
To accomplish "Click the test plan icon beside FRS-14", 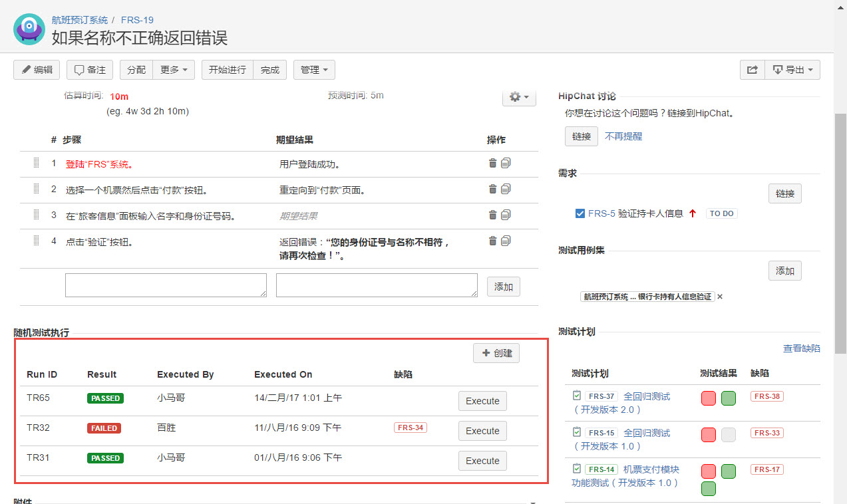I will (x=578, y=469).
